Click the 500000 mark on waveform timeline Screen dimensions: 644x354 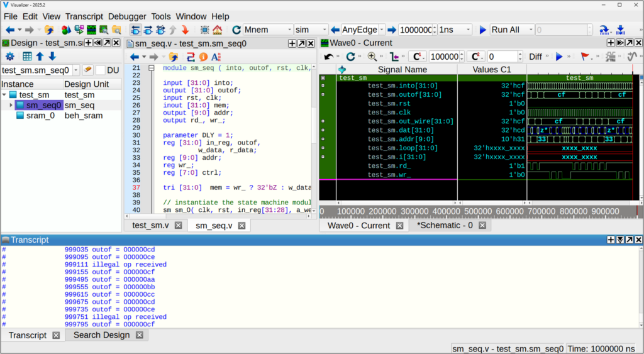click(x=478, y=211)
